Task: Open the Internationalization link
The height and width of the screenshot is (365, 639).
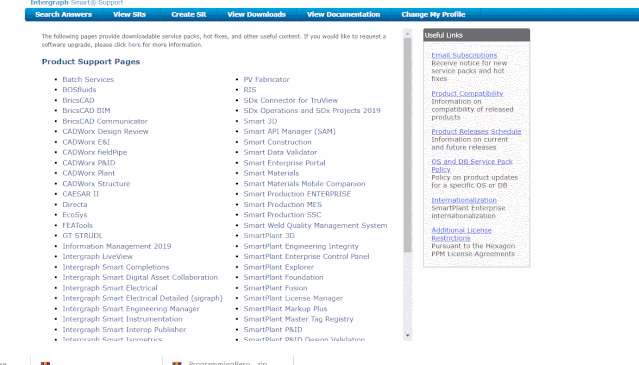Action: (x=464, y=200)
